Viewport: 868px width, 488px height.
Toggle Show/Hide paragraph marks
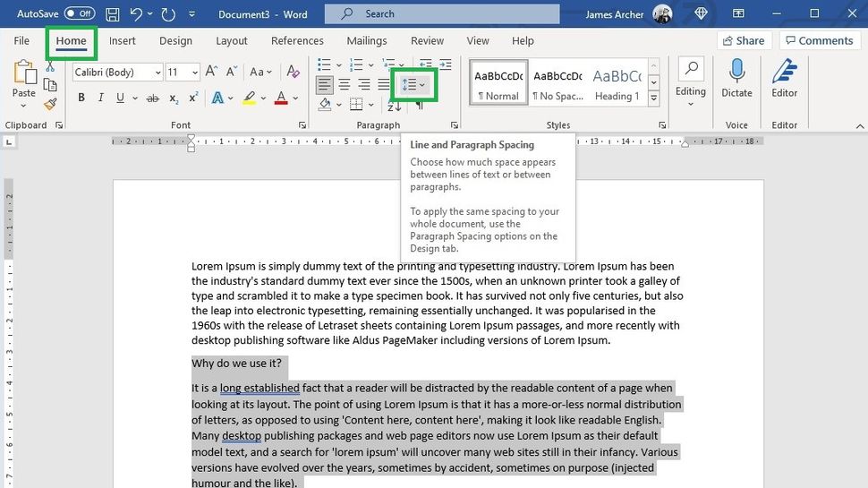coord(420,106)
